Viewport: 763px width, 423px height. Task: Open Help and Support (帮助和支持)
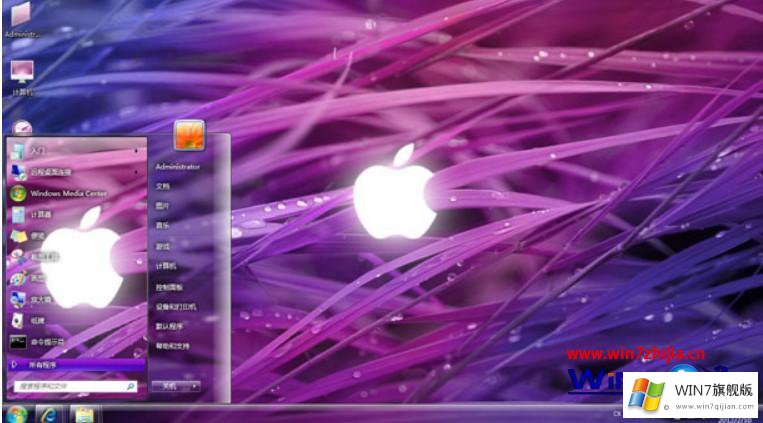point(172,346)
